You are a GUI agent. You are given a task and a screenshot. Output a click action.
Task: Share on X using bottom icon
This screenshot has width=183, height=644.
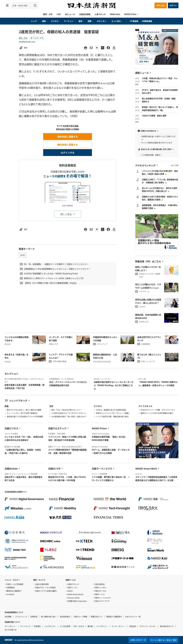pos(102,229)
